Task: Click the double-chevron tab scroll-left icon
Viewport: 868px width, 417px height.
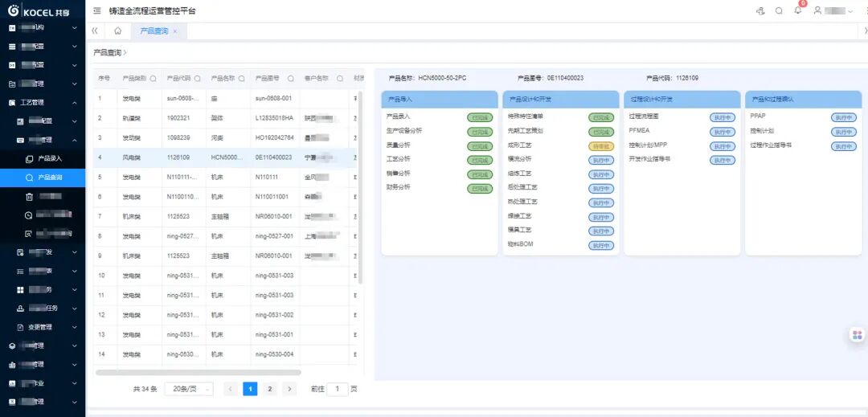Action: [95, 31]
